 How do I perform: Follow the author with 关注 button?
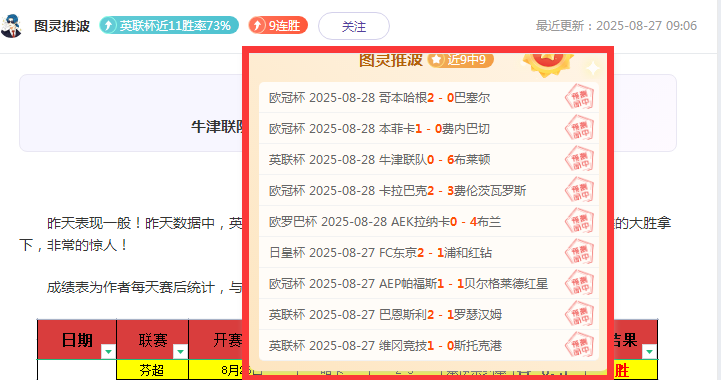pyautogui.click(x=354, y=26)
